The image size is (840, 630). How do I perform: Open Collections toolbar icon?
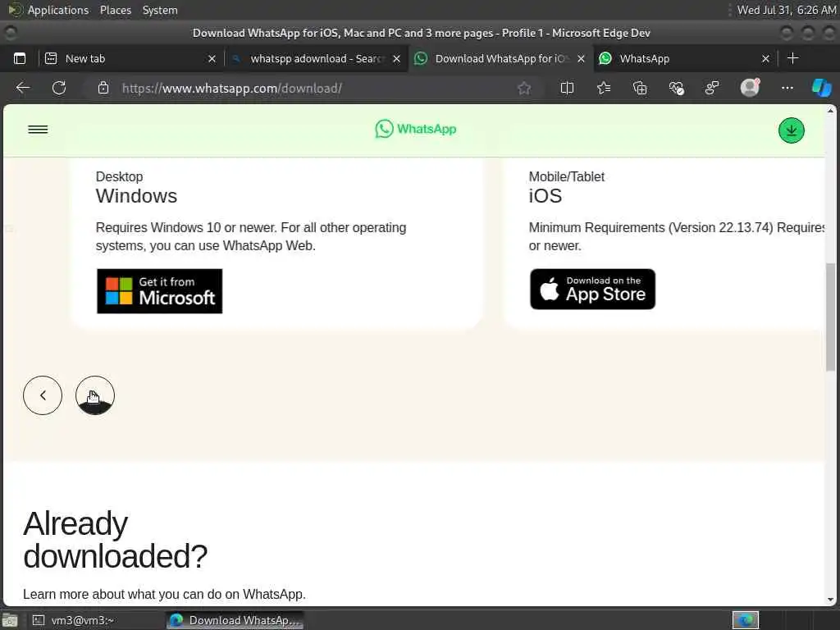coord(640,88)
